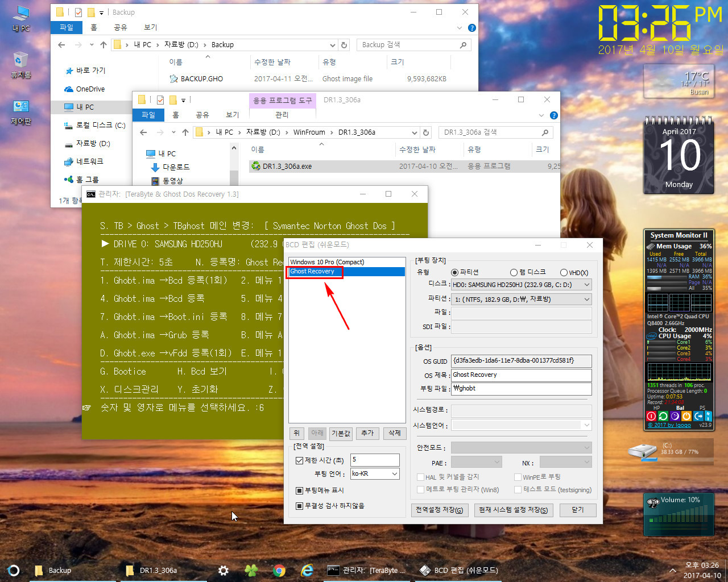Toggle the 무결성 검사 하지않음 checkbox
Image resolution: width=728 pixels, height=582 pixels.
coord(299,506)
